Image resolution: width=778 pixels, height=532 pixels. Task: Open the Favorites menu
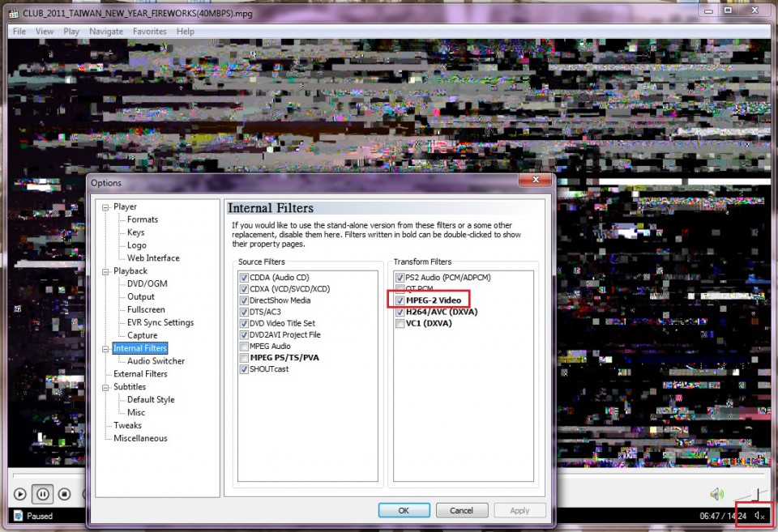pos(150,32)
